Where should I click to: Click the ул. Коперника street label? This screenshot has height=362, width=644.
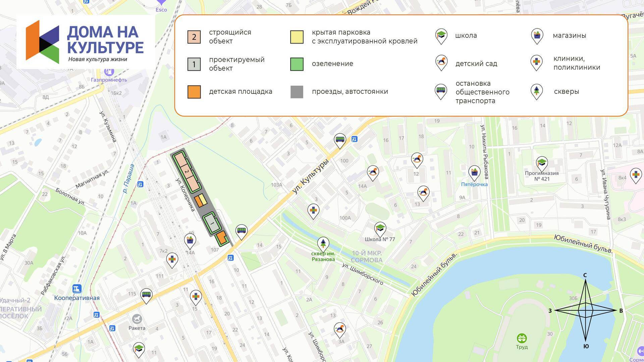tap(185, 195)
